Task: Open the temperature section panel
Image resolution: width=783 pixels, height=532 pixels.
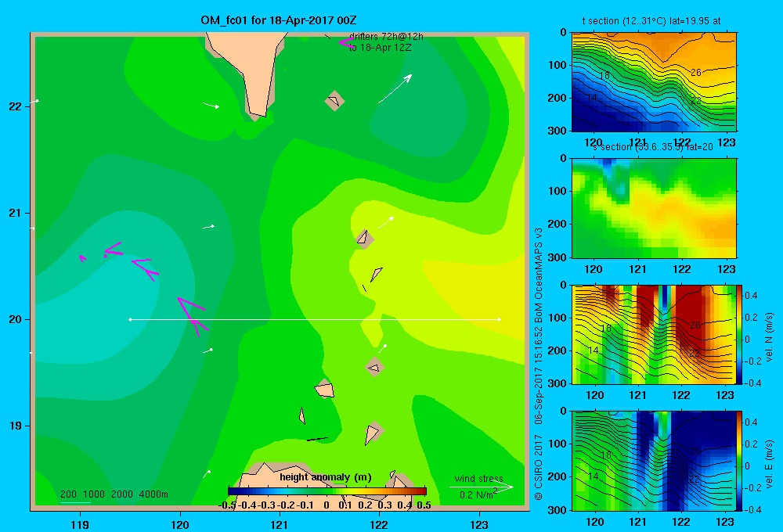Action: [654, 82]
